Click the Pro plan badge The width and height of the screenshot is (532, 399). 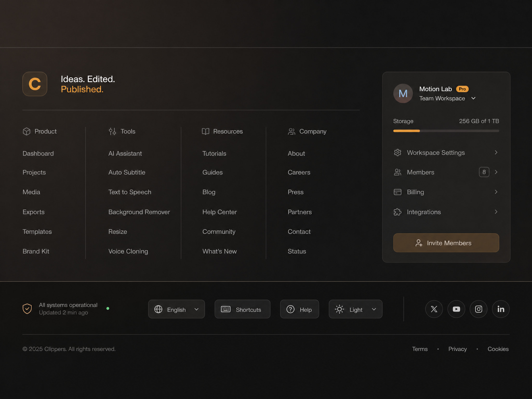point(462,89)
